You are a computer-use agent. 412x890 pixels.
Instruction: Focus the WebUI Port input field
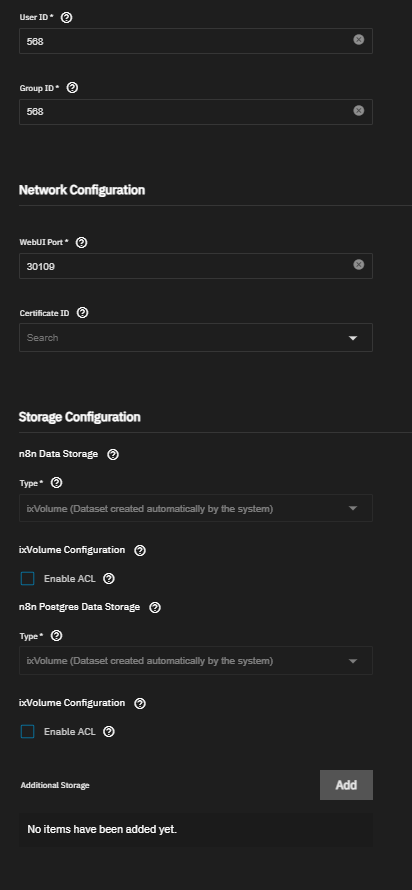[187, 266]
